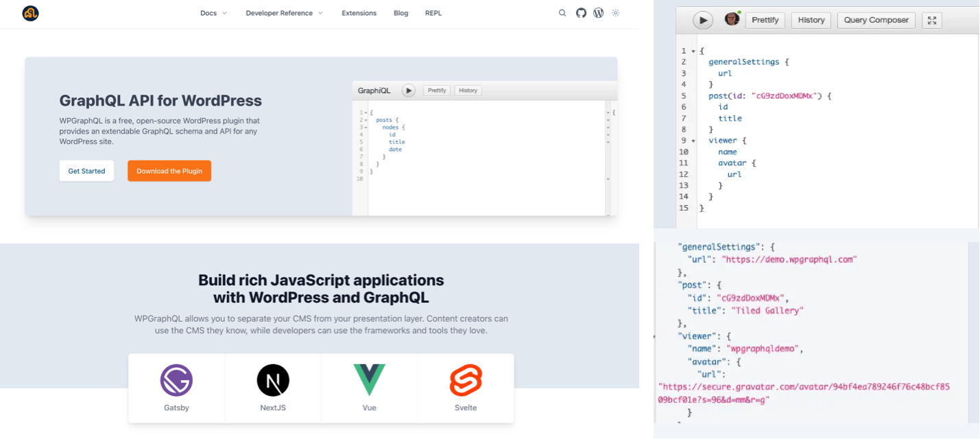This screenshot has width=980, height=439.
Task: Expand the Docs menu dropdown
Action: [x=213, y=13]
